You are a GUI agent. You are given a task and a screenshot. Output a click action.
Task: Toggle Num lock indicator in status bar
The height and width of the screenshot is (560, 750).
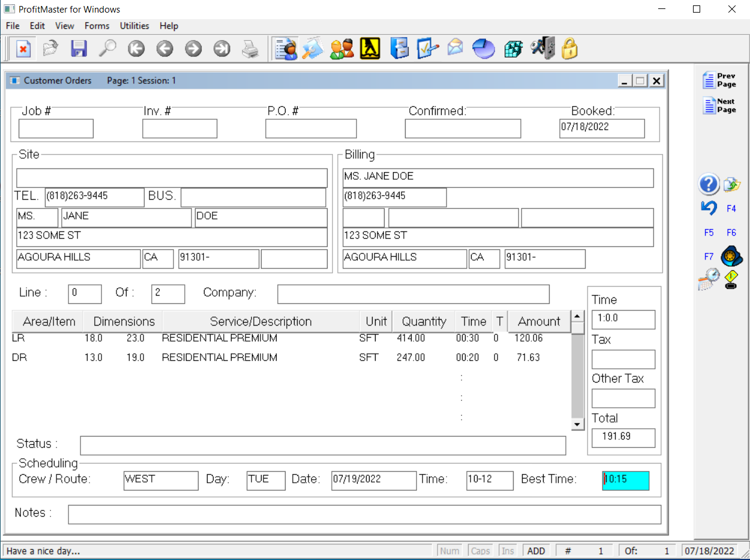tap(449, 550)
